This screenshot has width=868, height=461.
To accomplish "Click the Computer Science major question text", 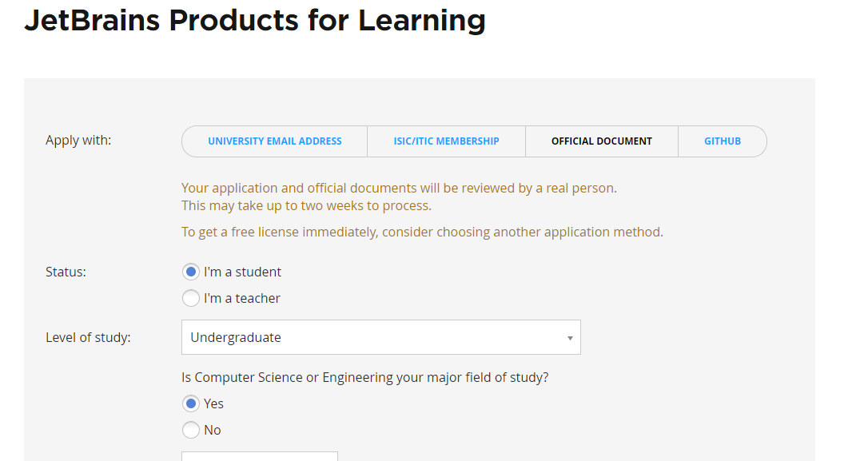I will pos(365,377).
